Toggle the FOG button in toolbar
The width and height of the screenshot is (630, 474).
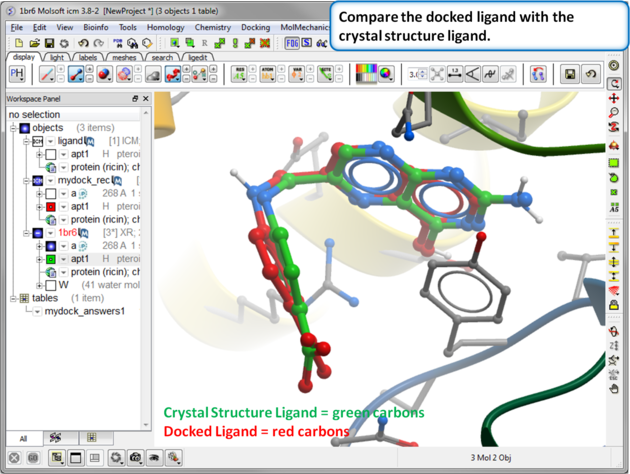[293, 43]
